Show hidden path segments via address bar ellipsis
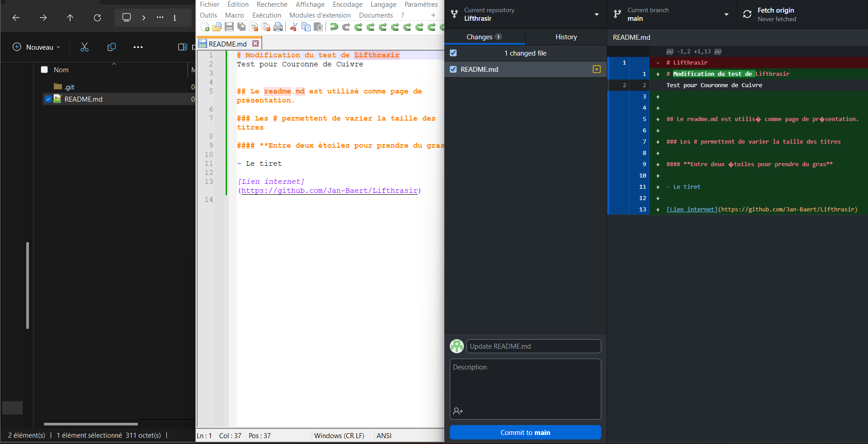 [160, 18]
